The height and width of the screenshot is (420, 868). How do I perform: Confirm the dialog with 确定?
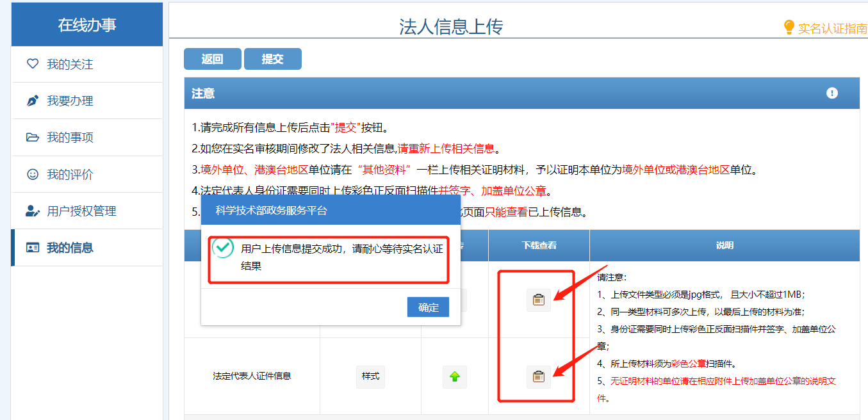click(x=428, y=307)
